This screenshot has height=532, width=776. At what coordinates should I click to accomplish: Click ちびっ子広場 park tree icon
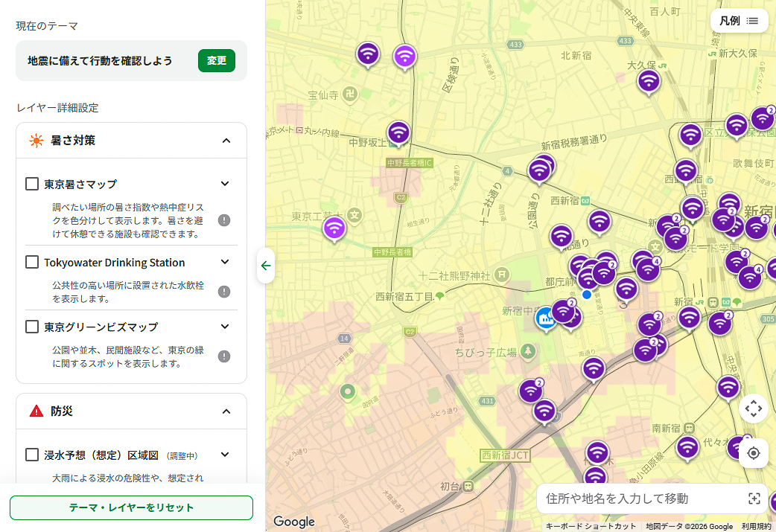click(x=528, y=351)
